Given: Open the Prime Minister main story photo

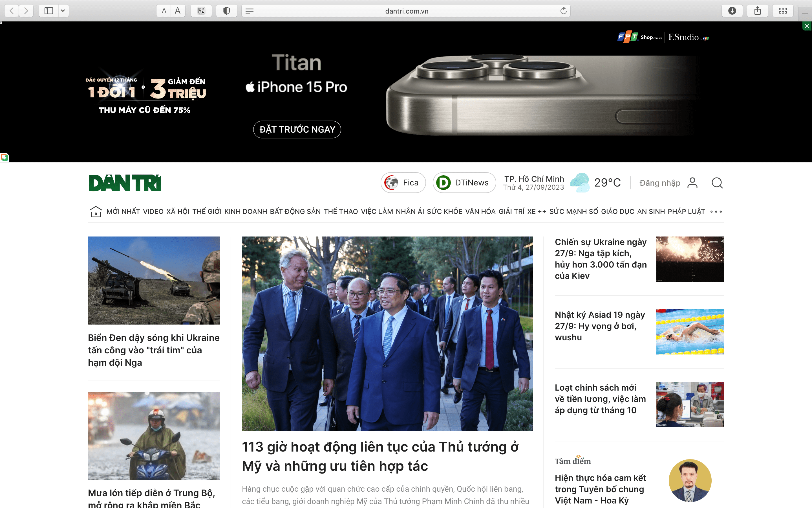Looking at the screenshot, I should [387, 334].
